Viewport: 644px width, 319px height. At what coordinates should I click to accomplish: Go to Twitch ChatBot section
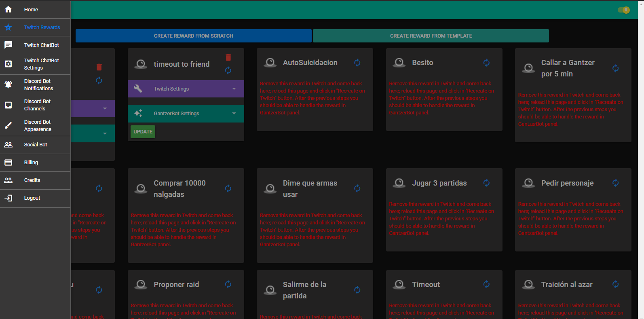click(x=35, y=45)
